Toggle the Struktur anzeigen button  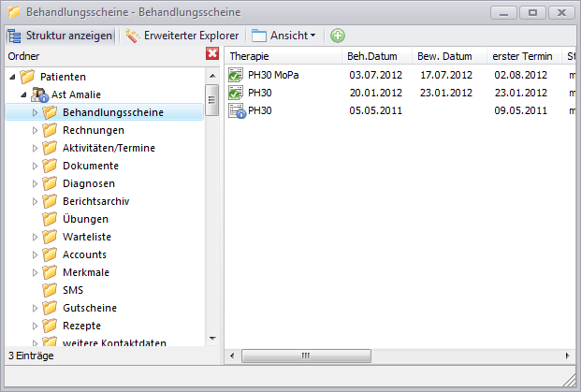tap(61, 36)
